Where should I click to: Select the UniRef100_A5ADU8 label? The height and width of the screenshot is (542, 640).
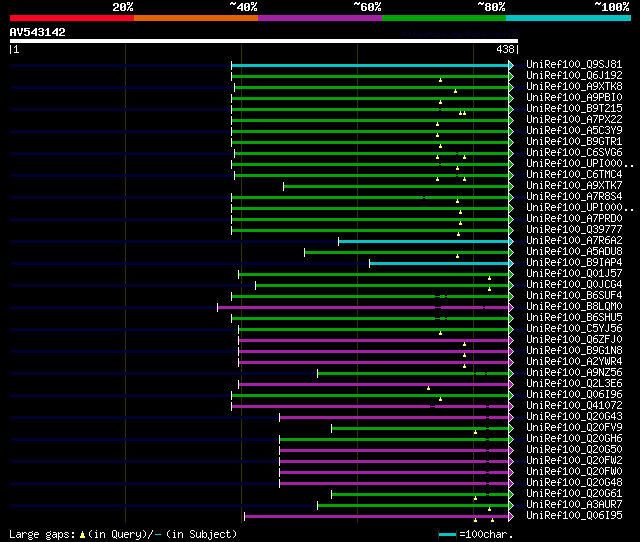tap(574, 252)
